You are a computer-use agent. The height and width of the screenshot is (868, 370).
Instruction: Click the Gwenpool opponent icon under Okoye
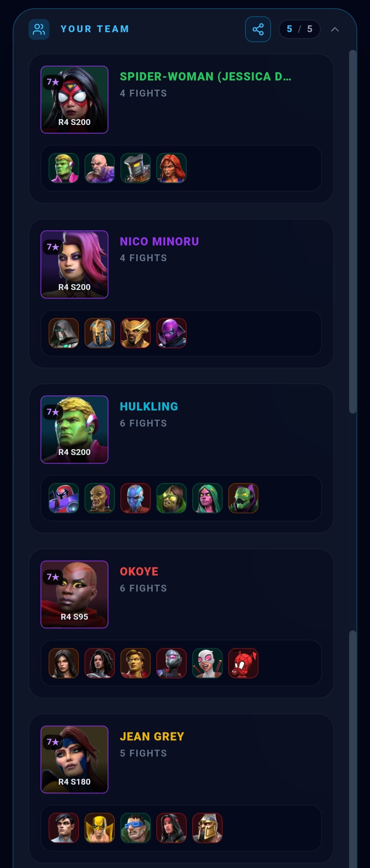[x=208, y=663]
